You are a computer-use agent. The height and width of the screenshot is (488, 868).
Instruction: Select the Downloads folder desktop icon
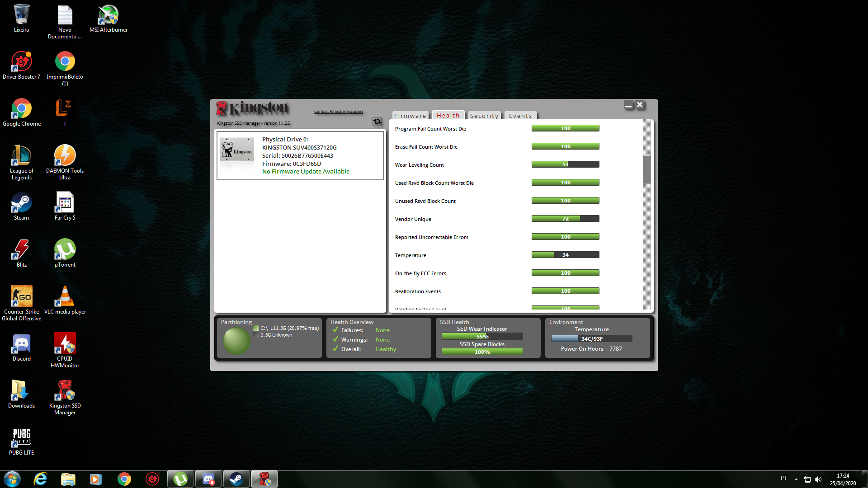coord(21,394)
